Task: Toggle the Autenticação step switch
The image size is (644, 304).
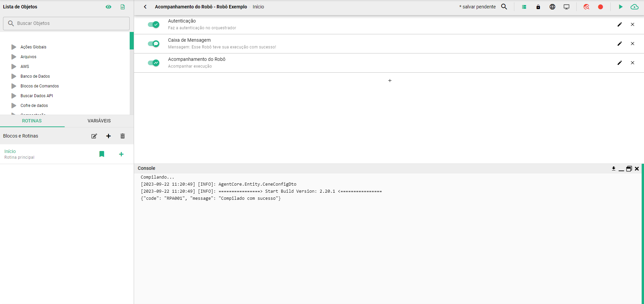Action: pyautogui.click(x=154, y=25)
